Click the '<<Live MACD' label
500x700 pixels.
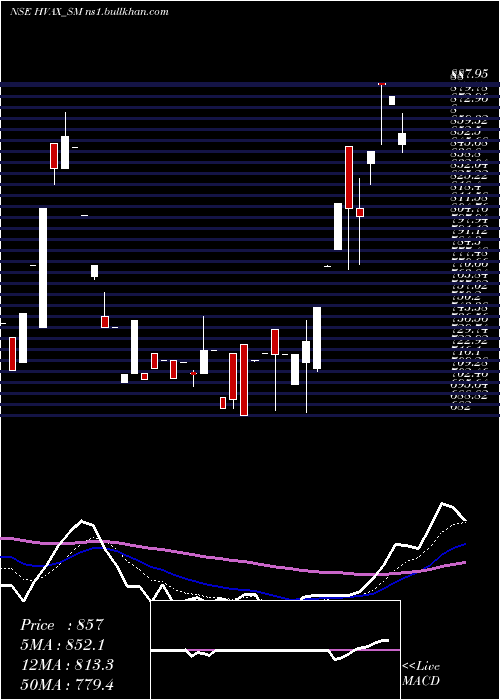pyautogui.click(x=421, y=673)
